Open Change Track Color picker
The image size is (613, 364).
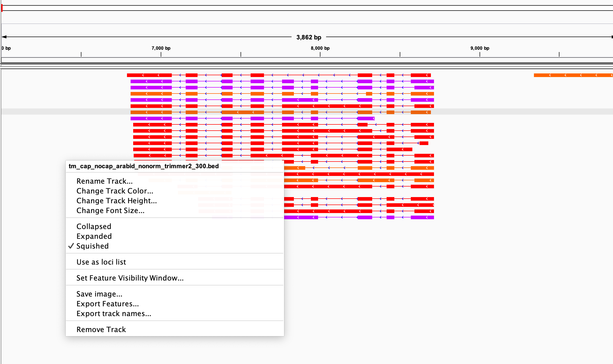point(115,191)
